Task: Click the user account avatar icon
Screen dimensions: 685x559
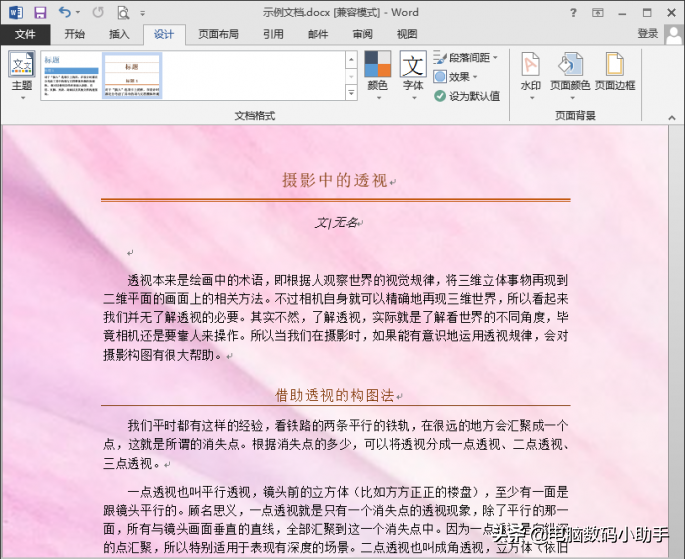Action: click(x=673, y=34)
